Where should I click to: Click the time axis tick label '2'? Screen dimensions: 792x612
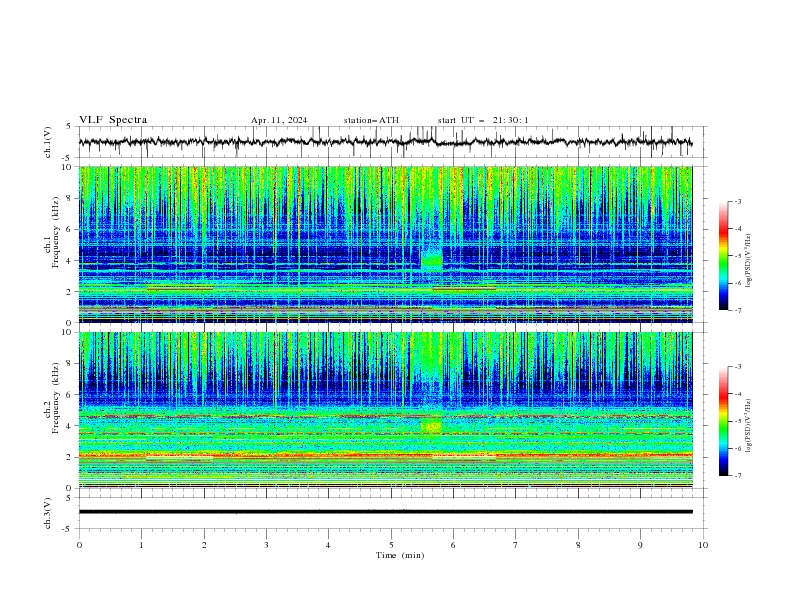[x=204, y=545]
